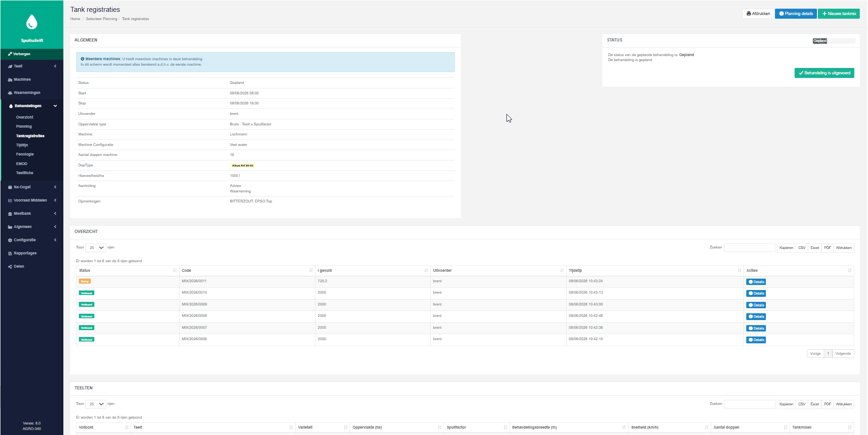The height and width of the screenshot is (435, 868).
Task: Expand the Meetbank sidebar chevron
Action: pyautogui.click(x=55, y=214)
